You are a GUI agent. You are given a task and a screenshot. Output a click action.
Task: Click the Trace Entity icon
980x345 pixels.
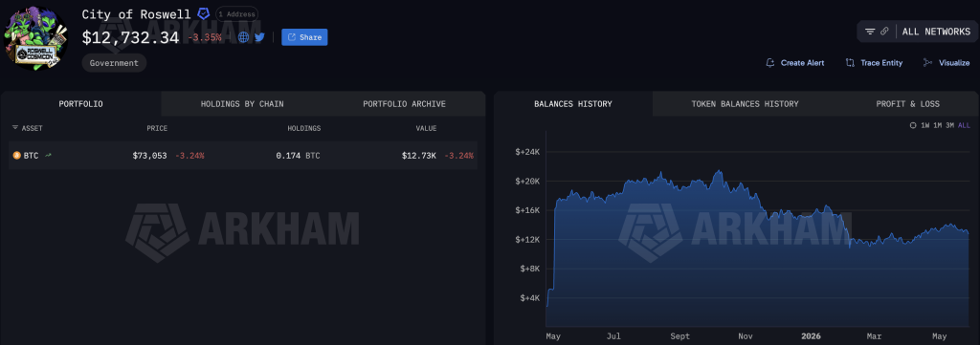[850, 63]
